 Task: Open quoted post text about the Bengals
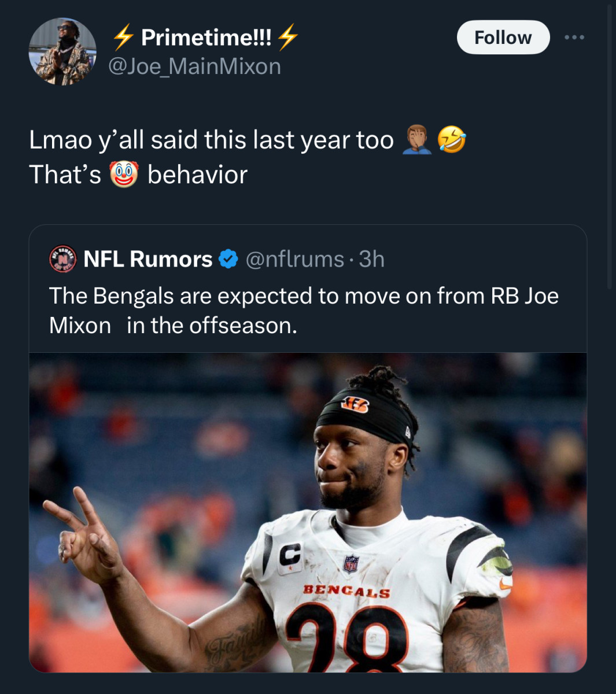click(x=303, y=311)
